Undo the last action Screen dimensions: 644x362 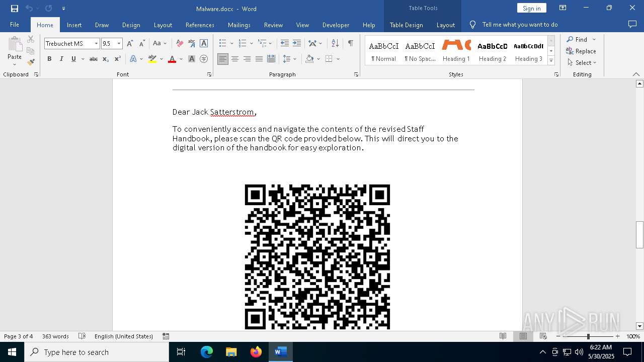[x=29, y=9]
